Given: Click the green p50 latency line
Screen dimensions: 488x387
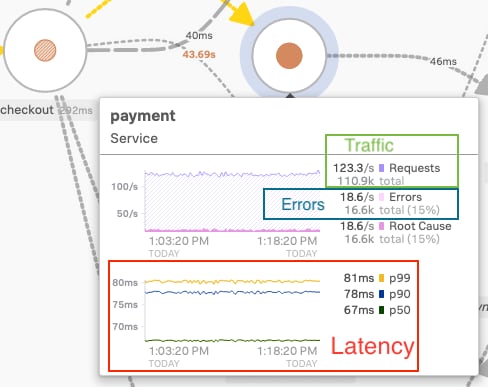Looking at the screenshot, I should (x=232, y=340).
